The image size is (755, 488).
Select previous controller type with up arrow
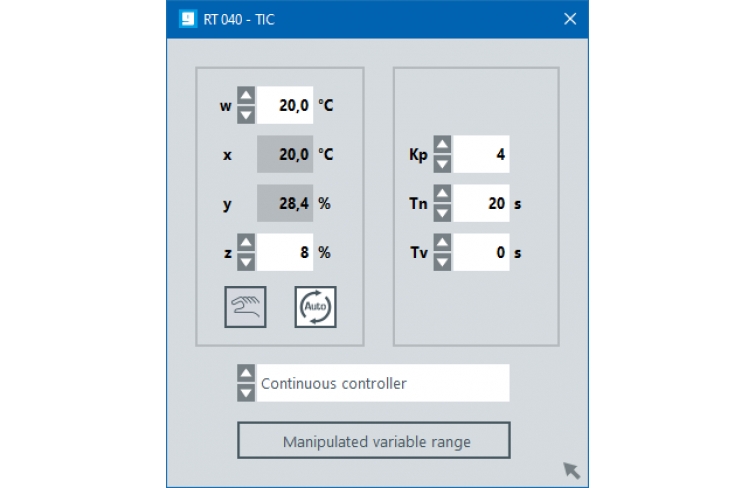click(x=246, y=373)
